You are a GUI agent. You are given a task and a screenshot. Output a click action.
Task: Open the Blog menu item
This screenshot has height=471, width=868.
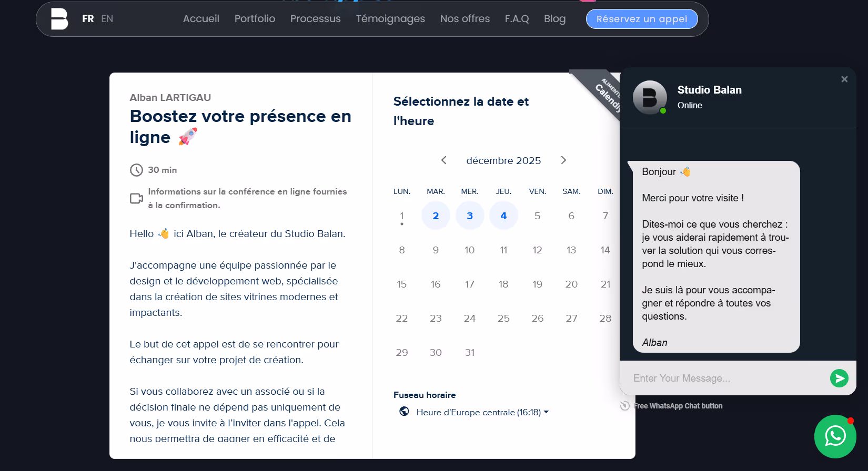click(x=555, y=19)
